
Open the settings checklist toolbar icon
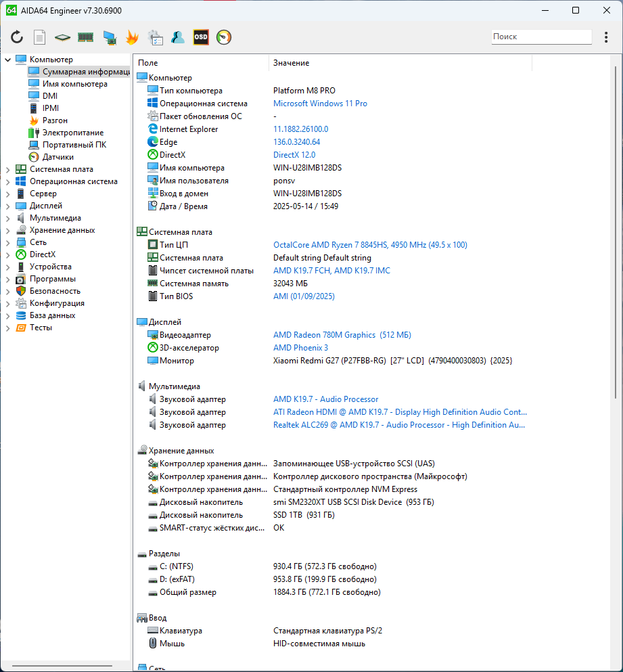[155, 37]
